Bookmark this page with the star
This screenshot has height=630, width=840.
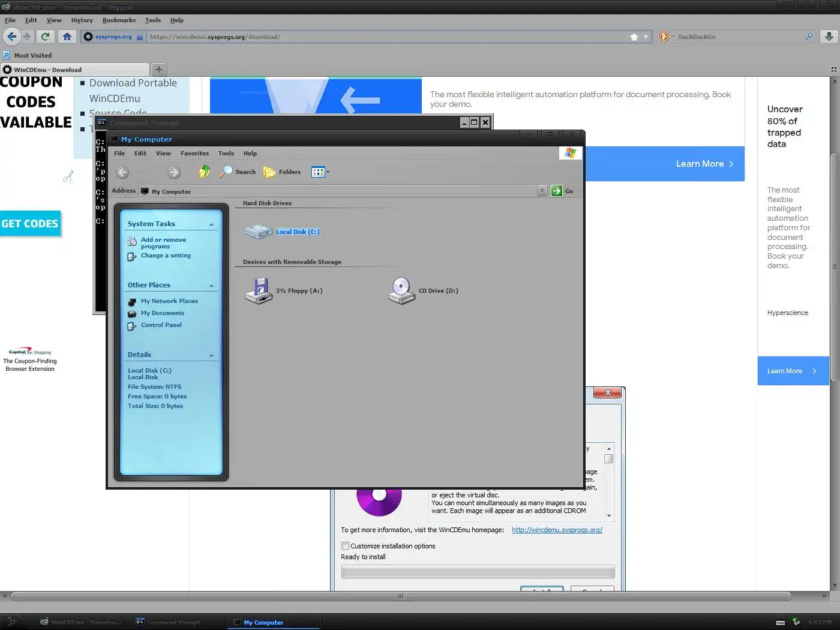(x=634, y=37)
